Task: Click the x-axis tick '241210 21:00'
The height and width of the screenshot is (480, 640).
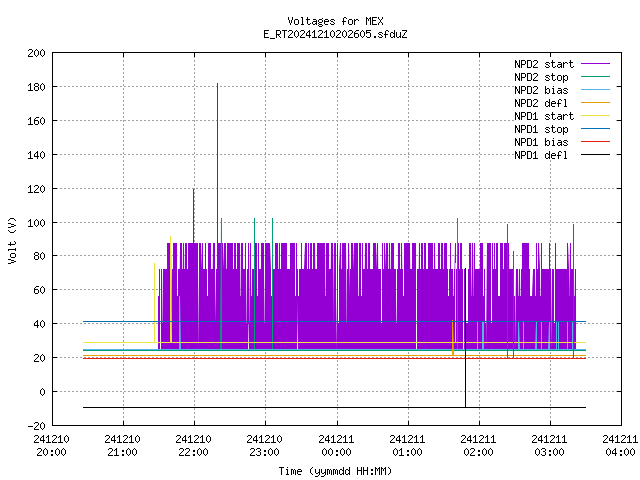Action: 122,446
